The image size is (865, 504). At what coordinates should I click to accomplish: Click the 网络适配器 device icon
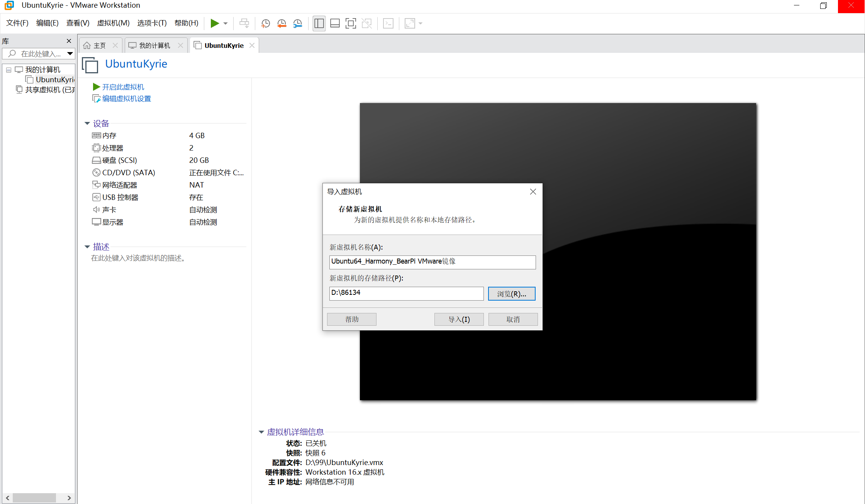point(96,185)
